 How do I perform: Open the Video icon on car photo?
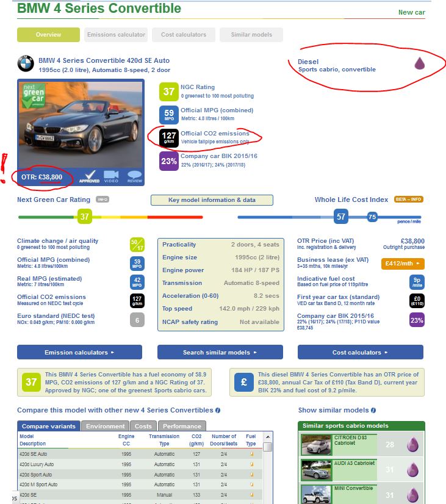pyautogui.click(x=111, y=176)
